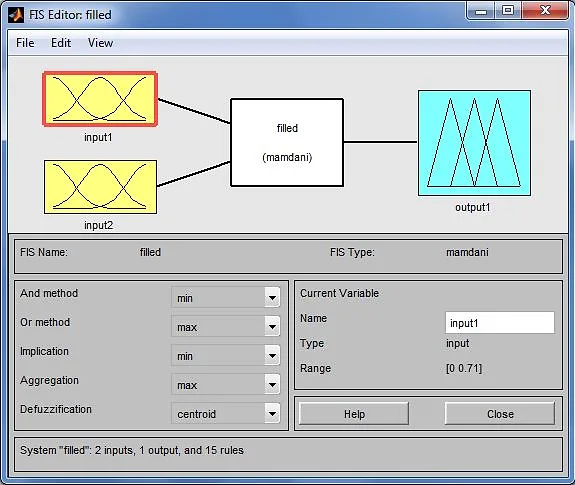
Task: Click the input2 label under the diagram
Action: pyautogui.click(x=98, y=225)
